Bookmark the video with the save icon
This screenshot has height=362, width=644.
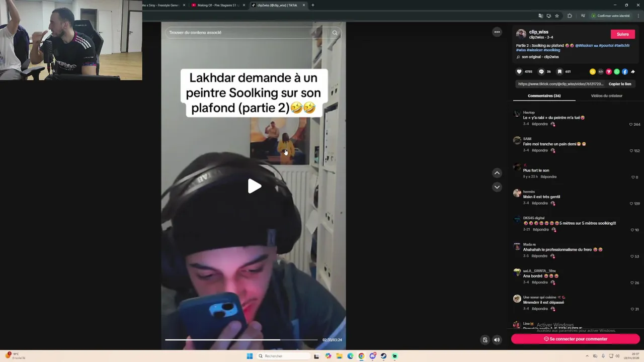pyautogui.click(x=559, y=71)
